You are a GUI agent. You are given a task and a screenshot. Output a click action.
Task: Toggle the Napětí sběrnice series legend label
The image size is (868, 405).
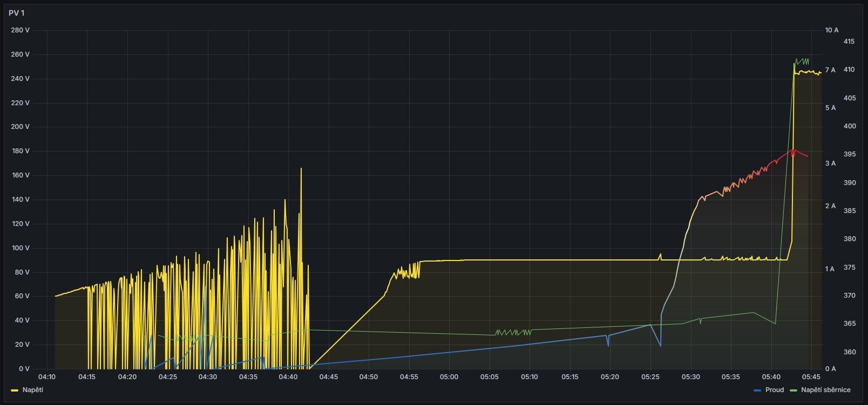click(x=825, y=390)
